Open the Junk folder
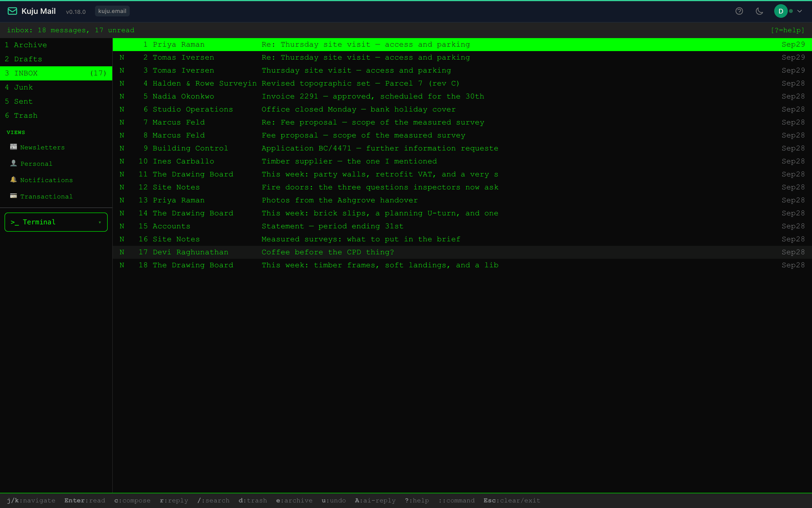Screen dimensions: 812x508 [x=56, y=87]
